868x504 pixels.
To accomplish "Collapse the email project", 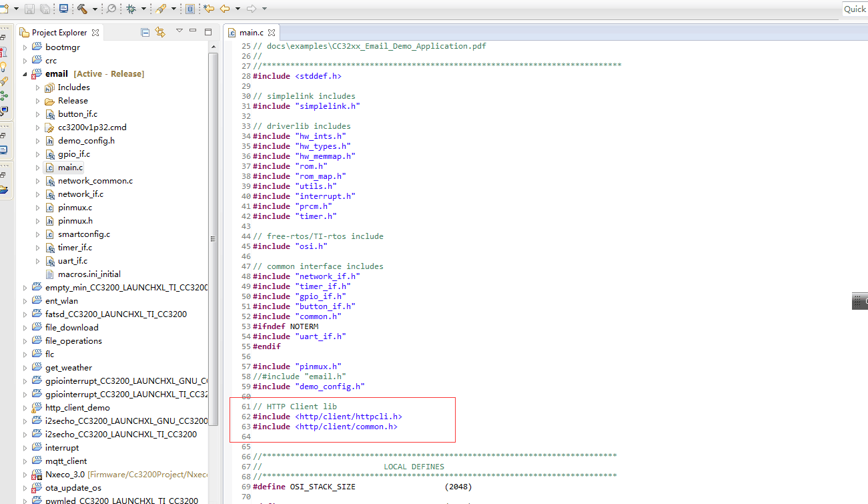I will click(x=25, y=74).
